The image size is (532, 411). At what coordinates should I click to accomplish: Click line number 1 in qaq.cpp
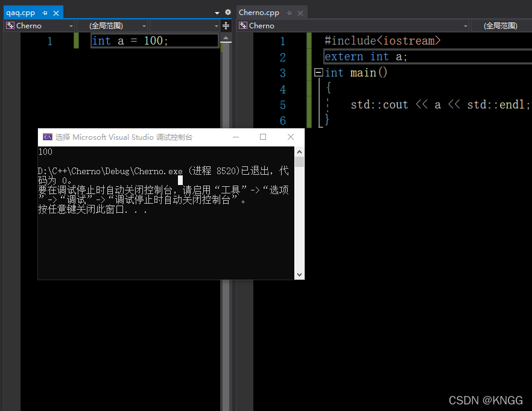pyautogui.click(x=50, y=41)
